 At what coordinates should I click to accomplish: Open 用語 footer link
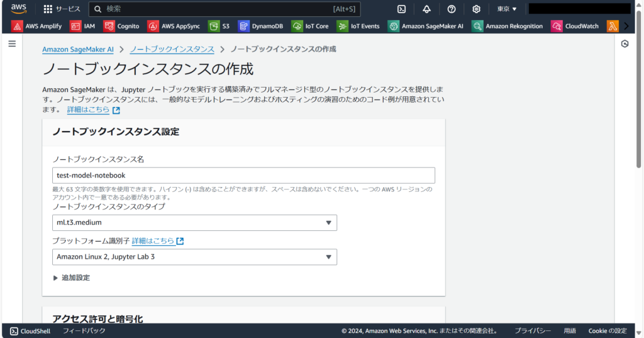(570, 331)
